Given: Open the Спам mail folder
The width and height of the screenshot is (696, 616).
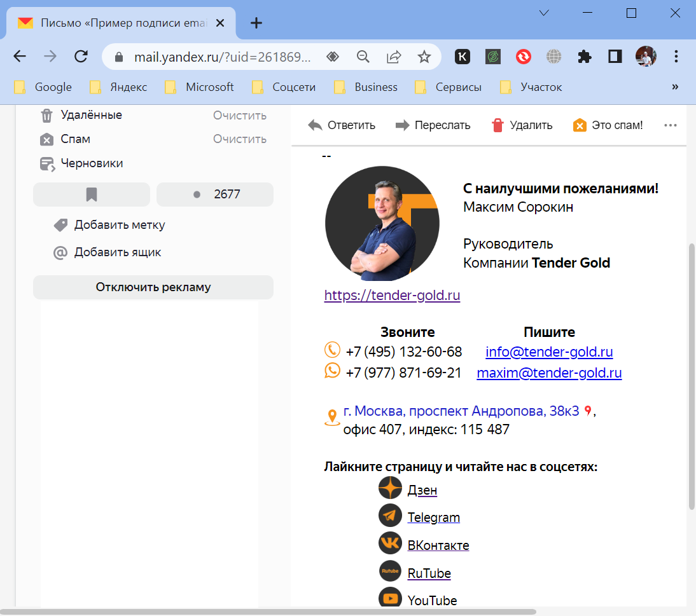Looking at the screenshot, I should click(76, 139).
